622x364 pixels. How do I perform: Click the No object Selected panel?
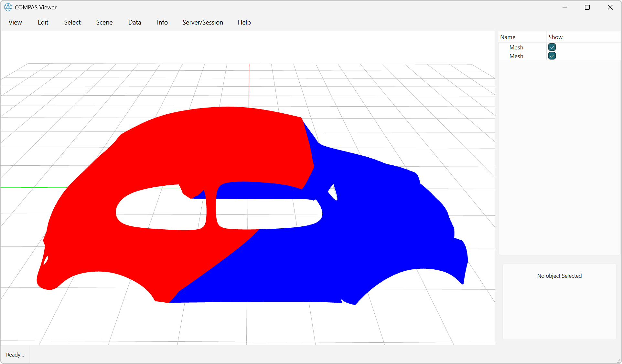point(559,276)
